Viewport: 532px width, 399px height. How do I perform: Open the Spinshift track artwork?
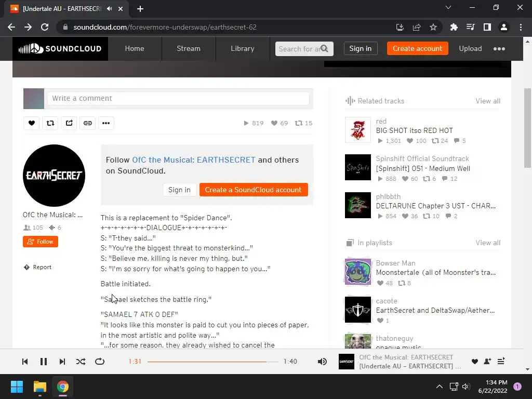pos(358,167)
